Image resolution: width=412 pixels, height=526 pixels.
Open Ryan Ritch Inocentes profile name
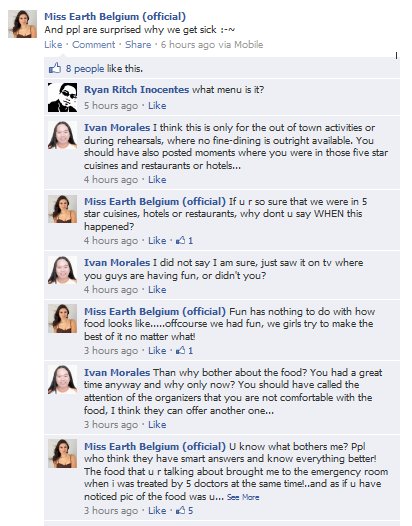click(137, 90)
